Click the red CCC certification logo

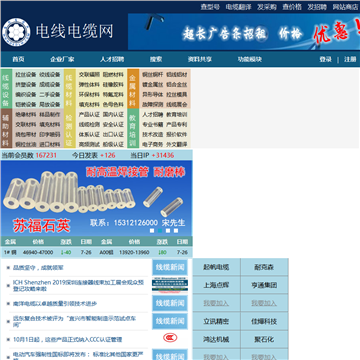click(x=170, y=338)
